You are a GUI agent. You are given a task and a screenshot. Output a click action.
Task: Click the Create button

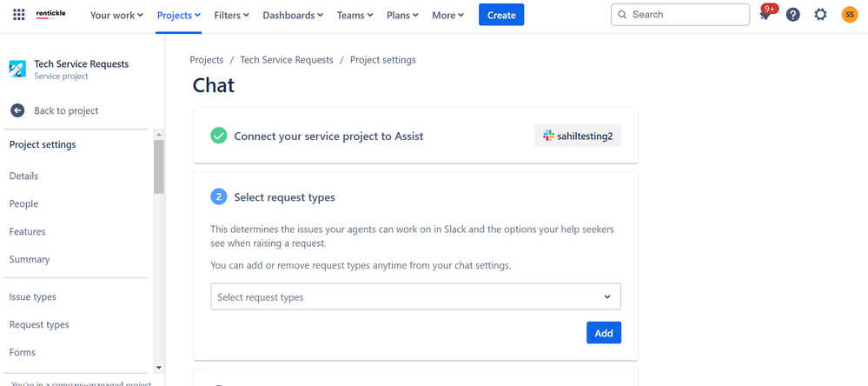[501, 15]
